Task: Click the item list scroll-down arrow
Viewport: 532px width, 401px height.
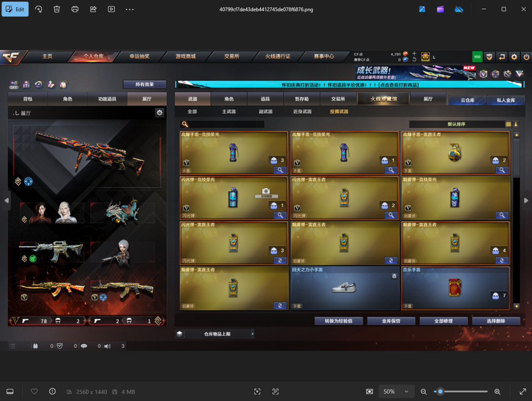Action: point(516,306)
